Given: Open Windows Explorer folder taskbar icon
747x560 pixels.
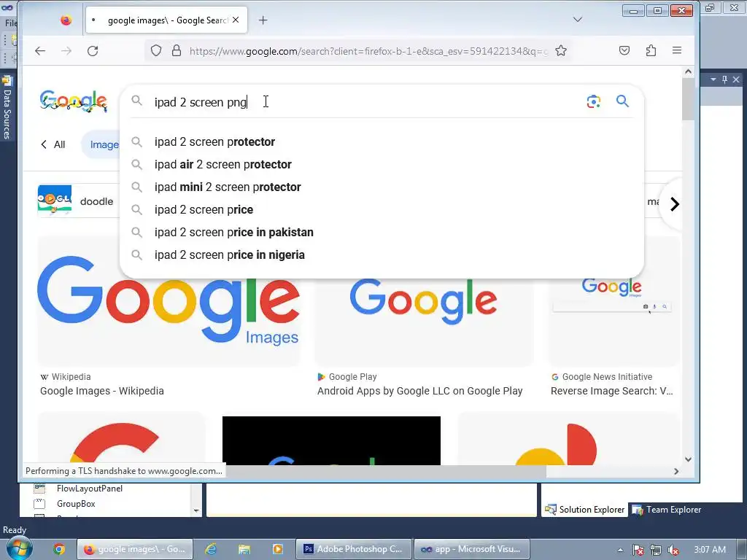Looking at the screenshot, I should (244, 549).
